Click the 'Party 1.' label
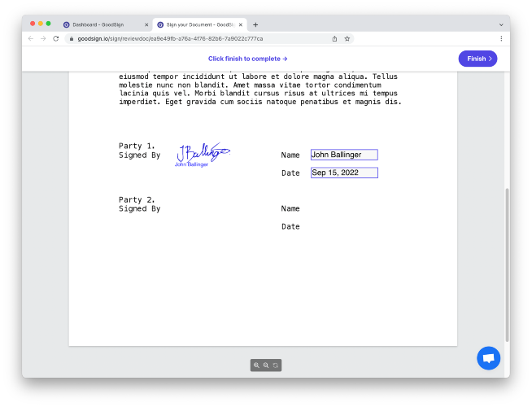Image resolution: width=532 pixels, height=407 pixels. 137,146
